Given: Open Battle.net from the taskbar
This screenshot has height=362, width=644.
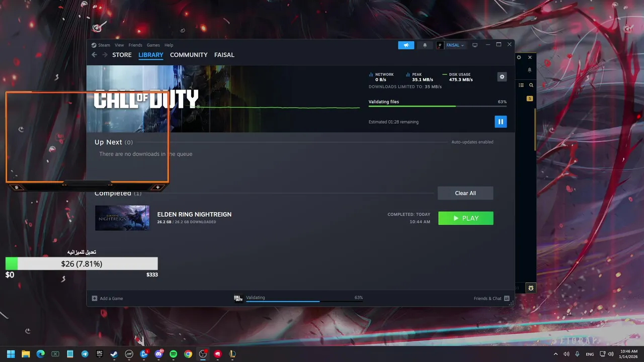Looking at the screenshot, I should [144, 354].
